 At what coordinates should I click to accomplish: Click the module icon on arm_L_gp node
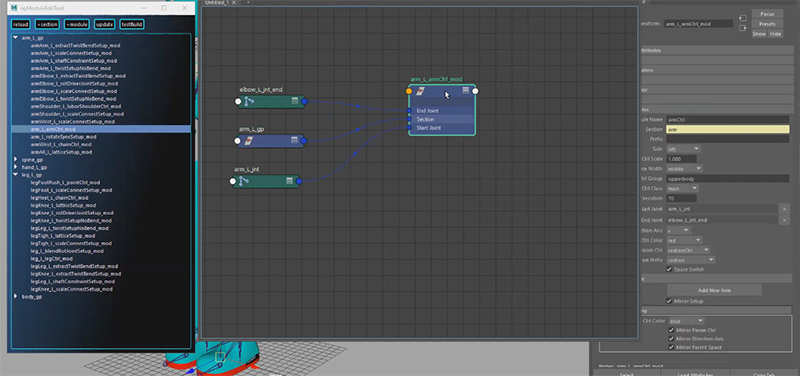tap(249, 141)
